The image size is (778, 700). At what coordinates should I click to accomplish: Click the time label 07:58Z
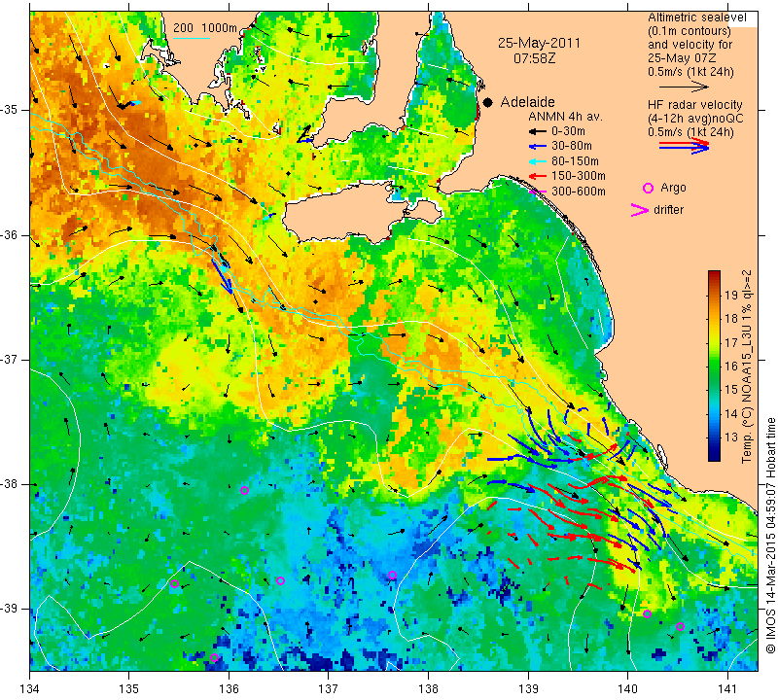click(x=534, y=58)
